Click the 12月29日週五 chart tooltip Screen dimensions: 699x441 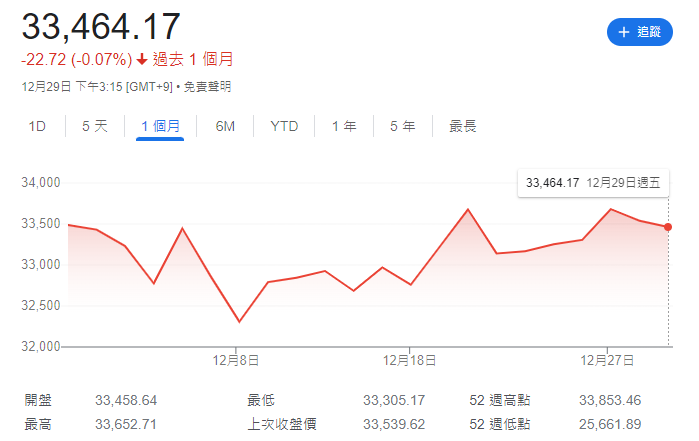592,182
